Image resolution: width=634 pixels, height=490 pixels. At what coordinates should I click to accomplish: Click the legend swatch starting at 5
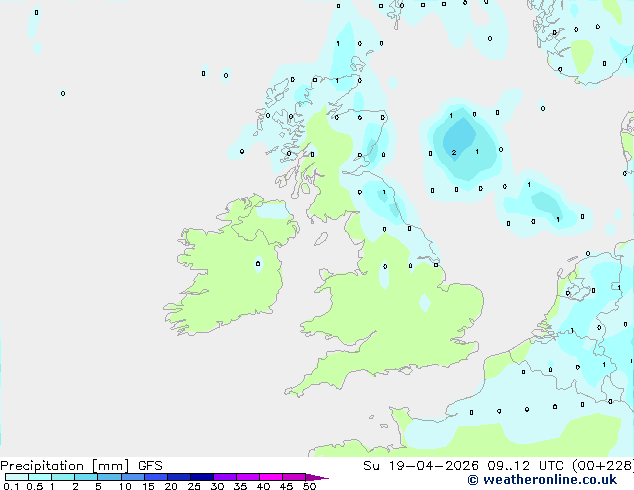coord(109,477)
